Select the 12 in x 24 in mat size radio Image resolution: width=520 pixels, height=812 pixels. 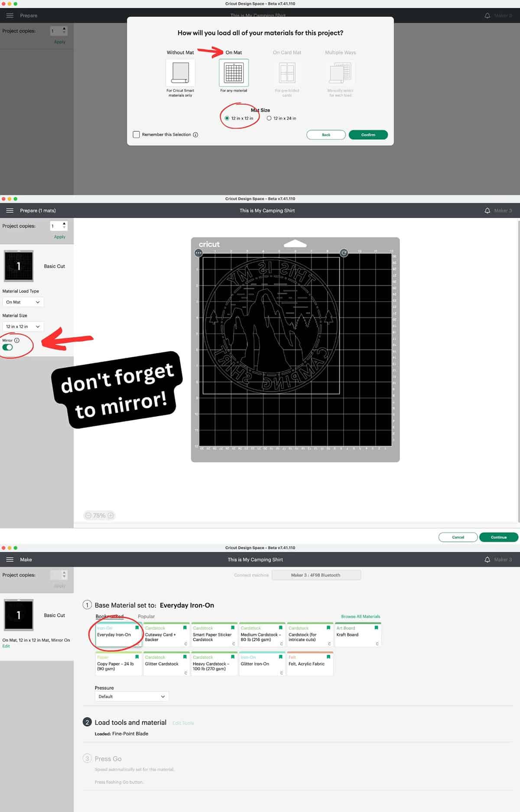[x=269, y=118]
